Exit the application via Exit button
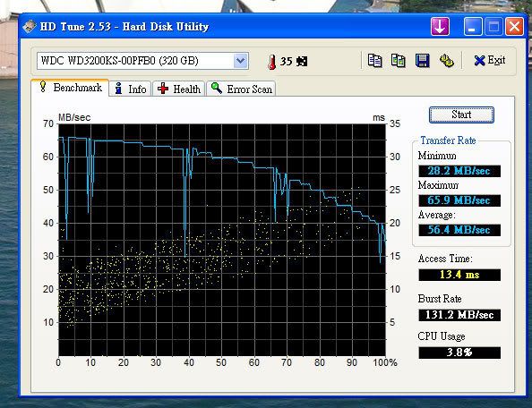This screenshot has height=408, width=532. (x=490, y=61)
